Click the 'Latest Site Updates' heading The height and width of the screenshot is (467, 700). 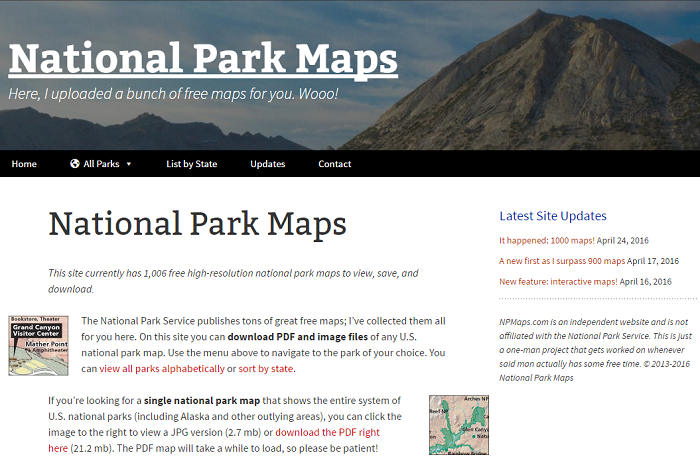coord(553,216)
